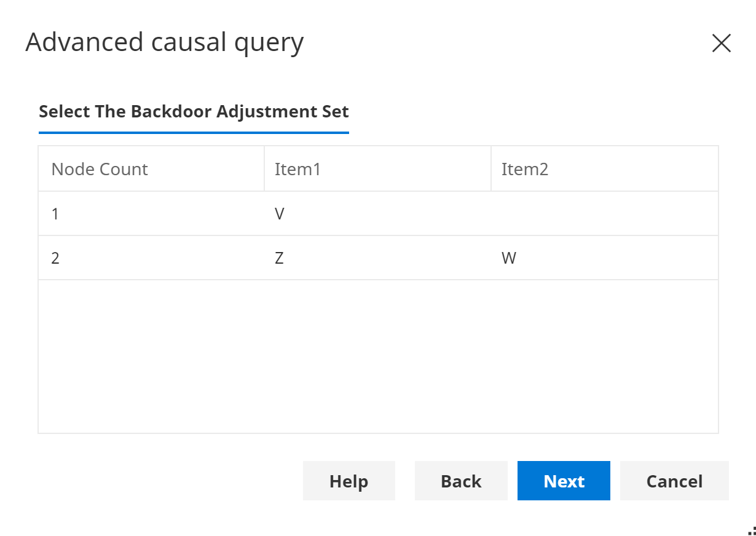Image resolution: width=756 pixels, height=536 pixels.
Task: Click the Node Count value 2
Action: (55, 258)
